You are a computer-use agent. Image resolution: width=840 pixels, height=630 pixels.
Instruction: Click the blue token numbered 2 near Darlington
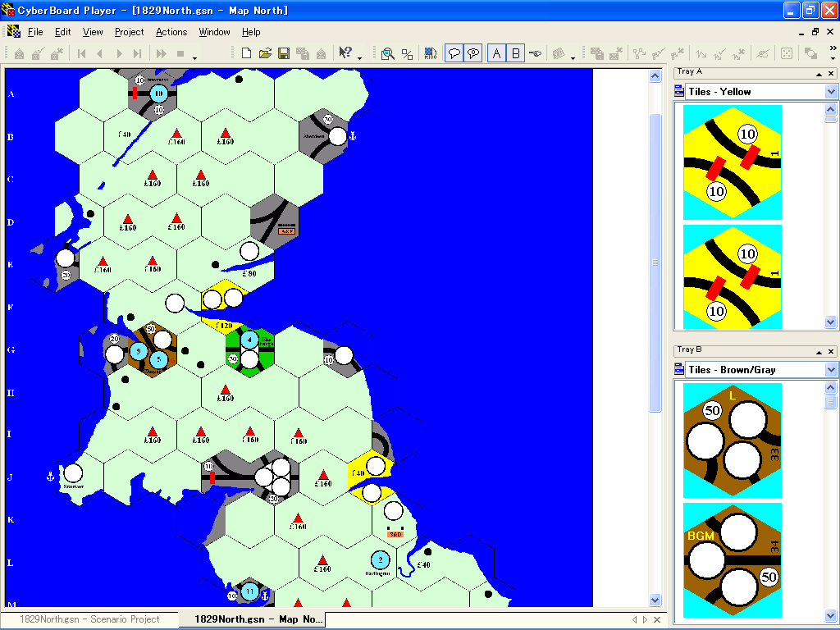tap(381, 560)
